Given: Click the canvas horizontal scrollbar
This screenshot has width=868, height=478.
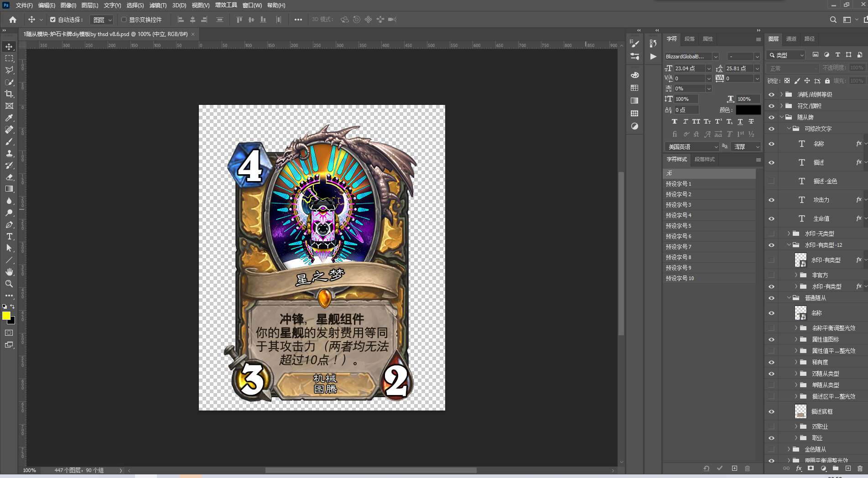Looking at the screenshot, I should [371, 470].
